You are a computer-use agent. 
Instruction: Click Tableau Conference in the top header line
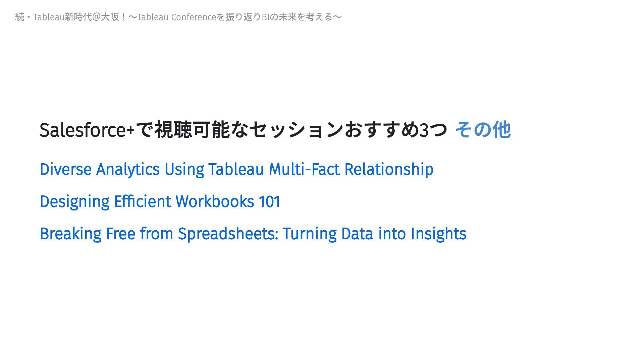point(177,17)
